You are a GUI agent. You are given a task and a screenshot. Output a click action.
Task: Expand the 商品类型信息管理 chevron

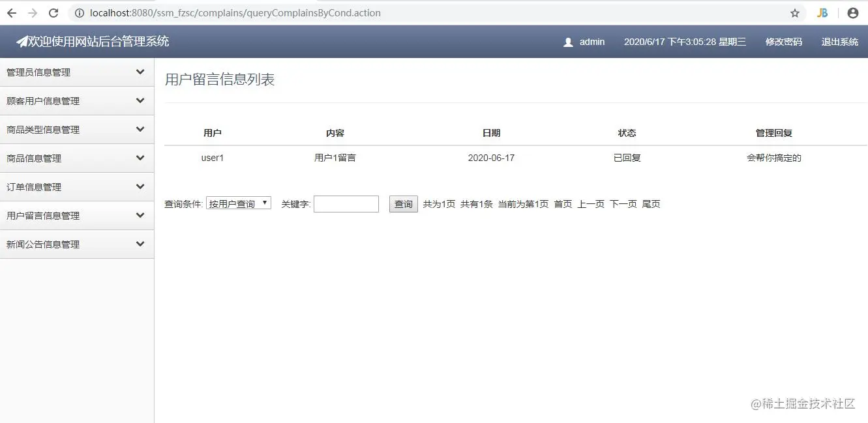140,129
